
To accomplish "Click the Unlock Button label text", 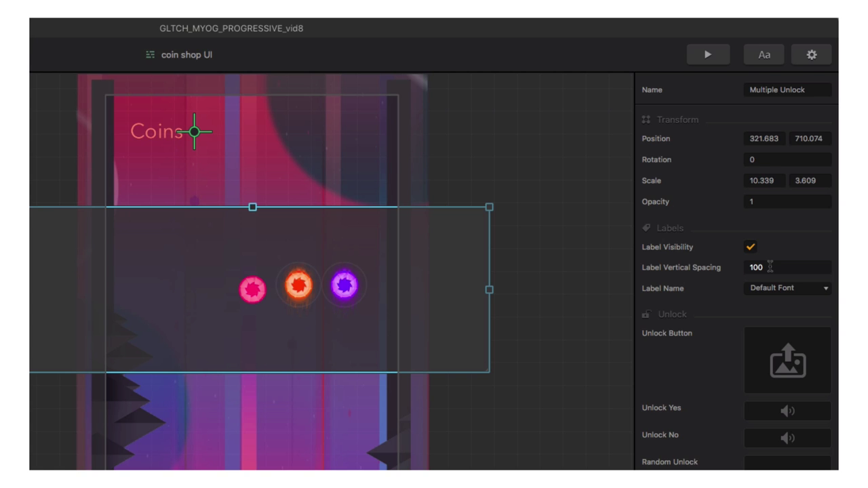I will tap(667, 333).
